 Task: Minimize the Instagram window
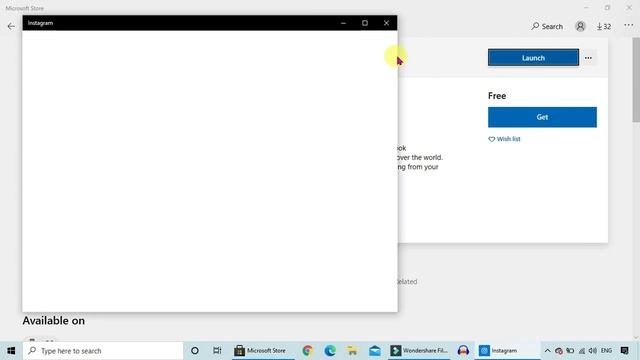(x=343, y=23)
